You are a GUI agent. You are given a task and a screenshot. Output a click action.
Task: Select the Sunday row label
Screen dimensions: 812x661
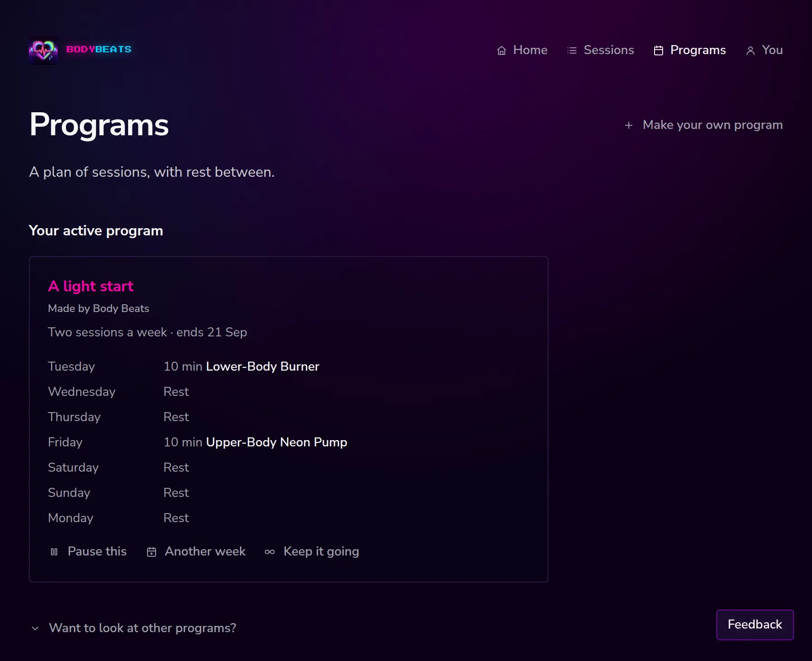coord(69,493)
